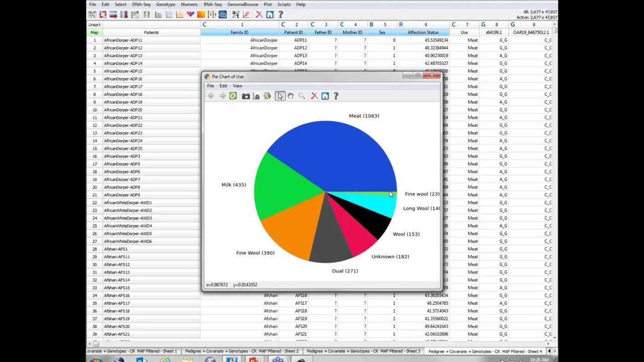Open the scatter plot icon in main toolbar
The image size is (644, 362).
pos(169,15)
